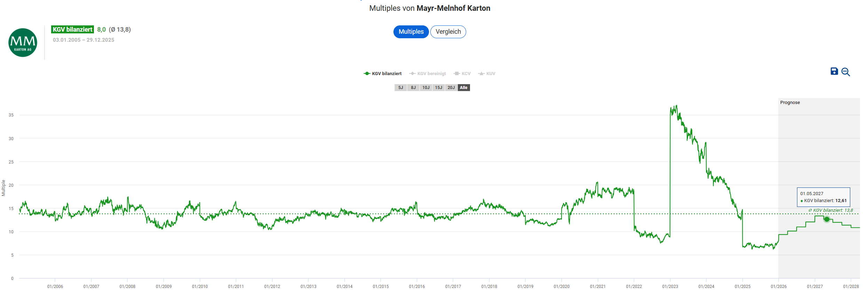This screenshot has width=868, height=297.
Task: Select the Multiples tab
Action: 411,32
